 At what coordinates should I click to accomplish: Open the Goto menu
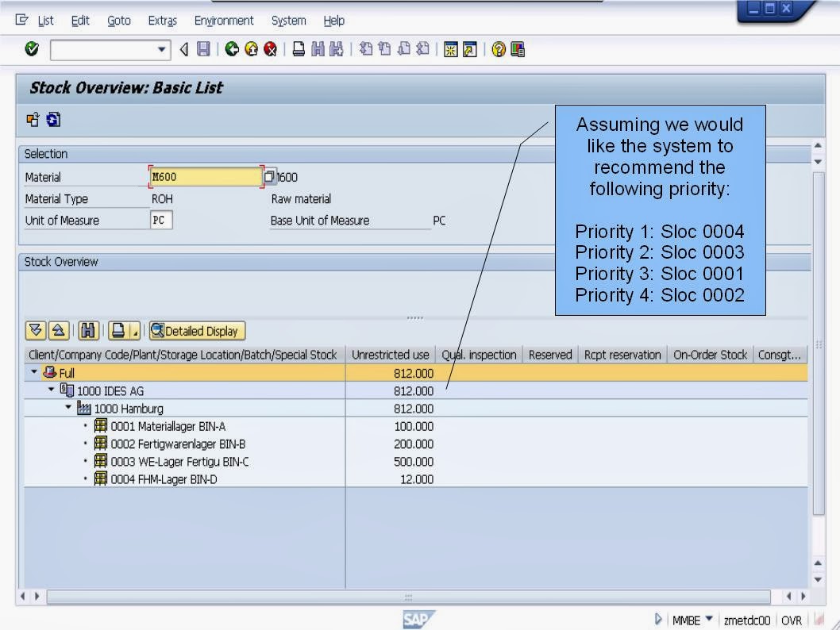tap(119, 21)
